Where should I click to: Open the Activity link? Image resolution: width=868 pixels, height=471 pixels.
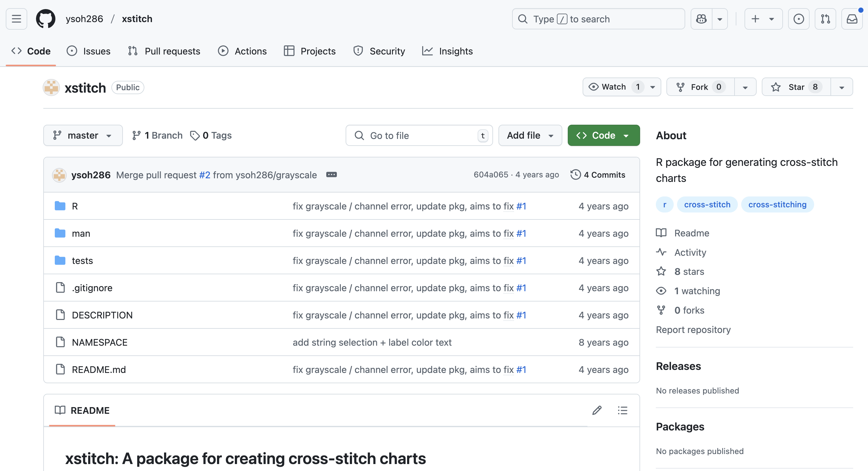[x=681, y=252]
